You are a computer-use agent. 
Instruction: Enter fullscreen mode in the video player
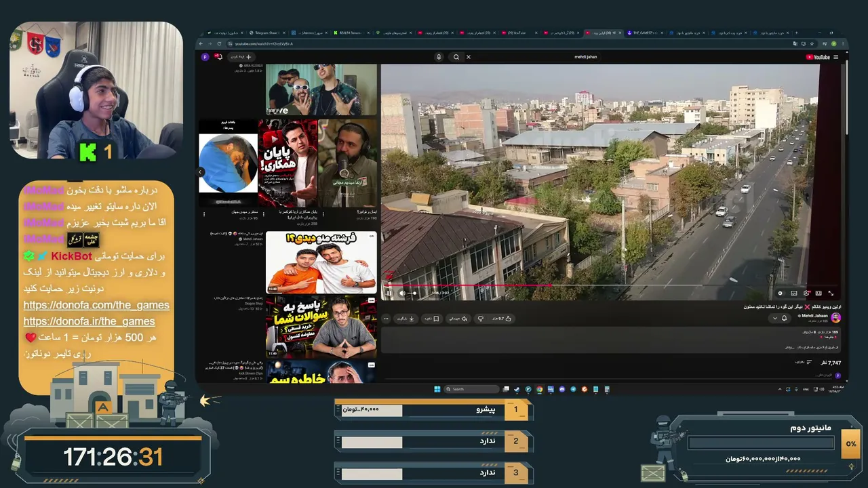[831, 293]
